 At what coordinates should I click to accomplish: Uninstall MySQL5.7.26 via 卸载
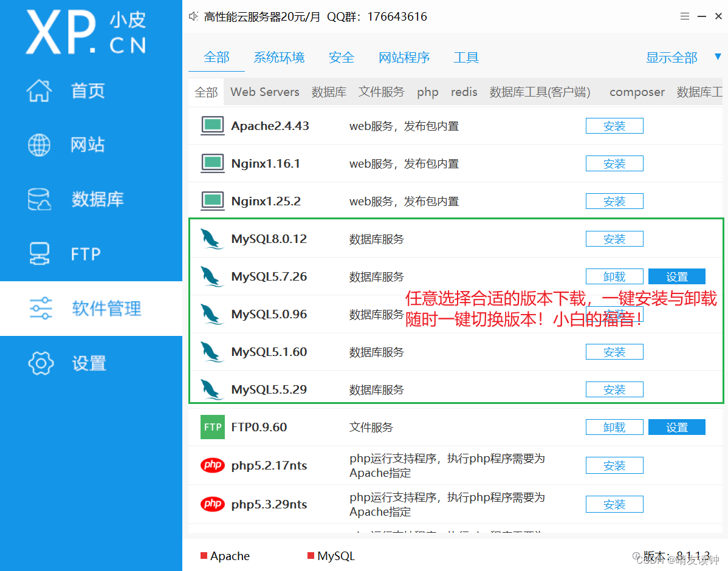coord(614,276)
